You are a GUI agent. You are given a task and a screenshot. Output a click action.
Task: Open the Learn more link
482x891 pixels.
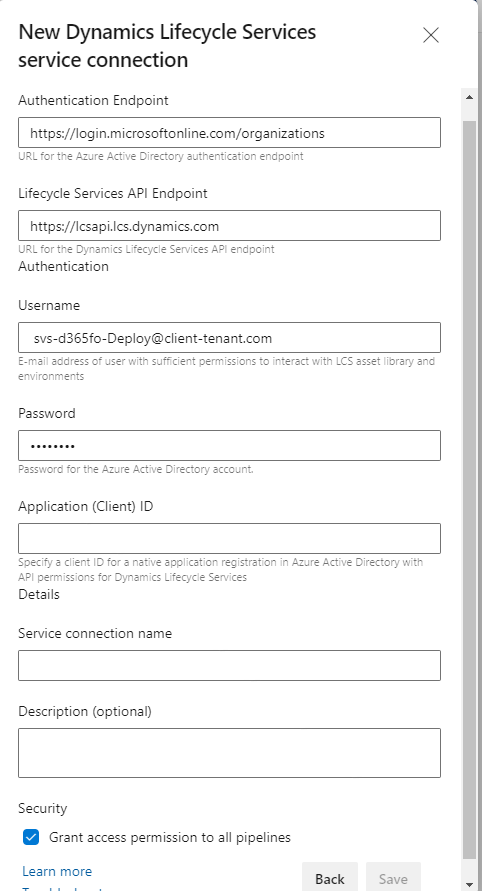[x=57, y=871]
